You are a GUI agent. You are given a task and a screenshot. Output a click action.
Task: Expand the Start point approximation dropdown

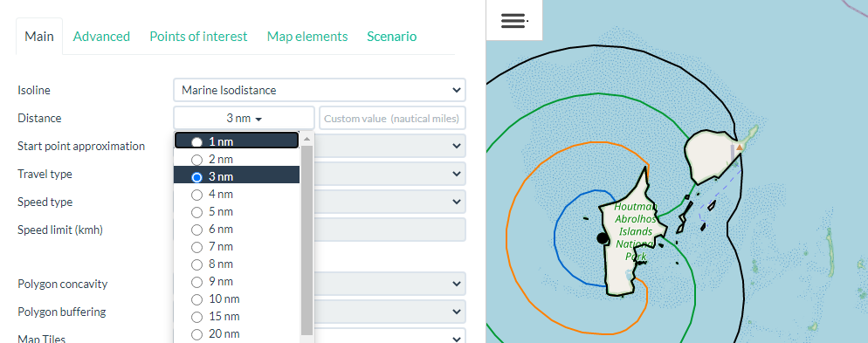pyautogui.click(x=389, y=146)
